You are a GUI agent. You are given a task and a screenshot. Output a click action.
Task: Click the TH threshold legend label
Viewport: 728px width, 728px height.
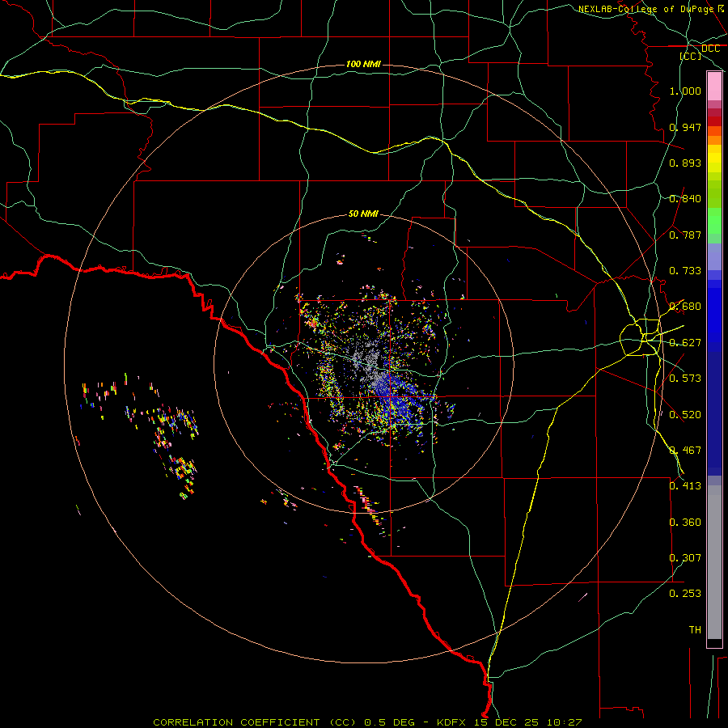[695, 630]
